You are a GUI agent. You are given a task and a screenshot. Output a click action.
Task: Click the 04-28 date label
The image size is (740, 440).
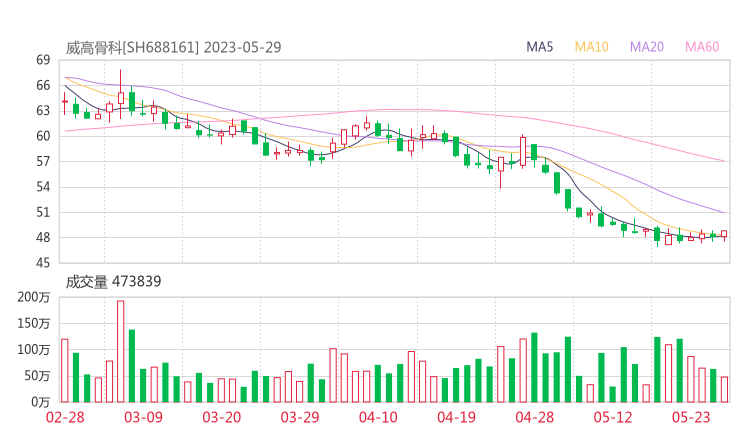[535, 417]
